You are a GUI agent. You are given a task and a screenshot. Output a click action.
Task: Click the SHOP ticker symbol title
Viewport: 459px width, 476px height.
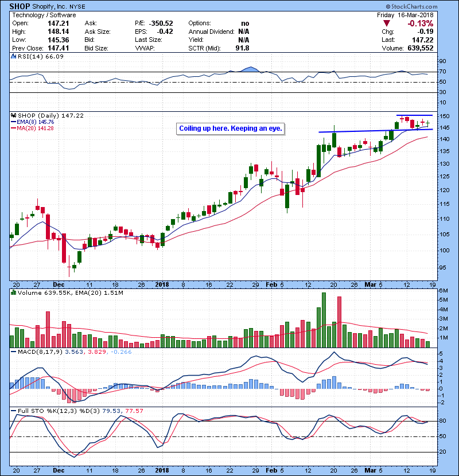click(x=20, y=6)
